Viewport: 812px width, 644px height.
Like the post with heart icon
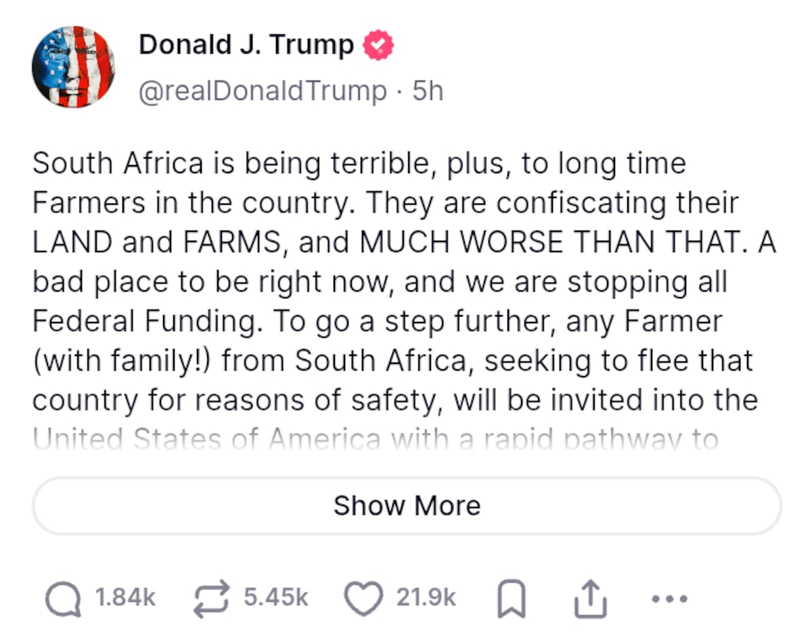363,597
